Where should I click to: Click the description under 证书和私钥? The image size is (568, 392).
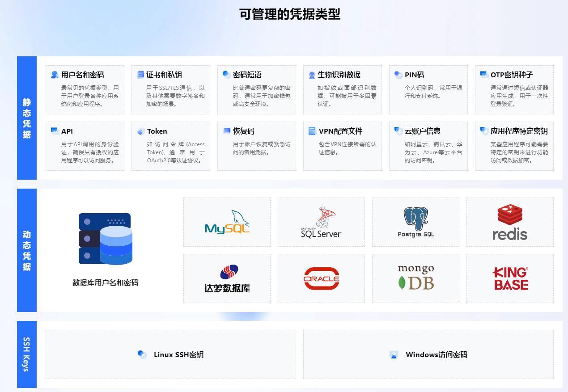coord(176,96)
